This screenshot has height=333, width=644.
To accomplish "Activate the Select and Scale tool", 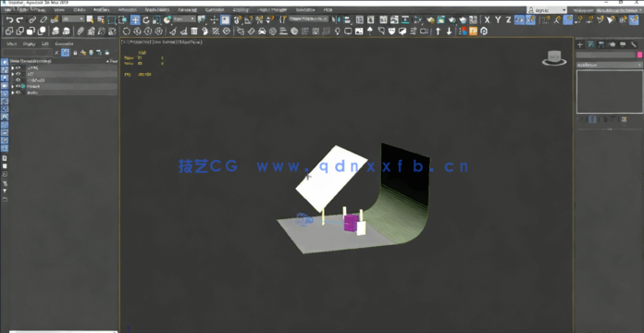I will (156, 19).
